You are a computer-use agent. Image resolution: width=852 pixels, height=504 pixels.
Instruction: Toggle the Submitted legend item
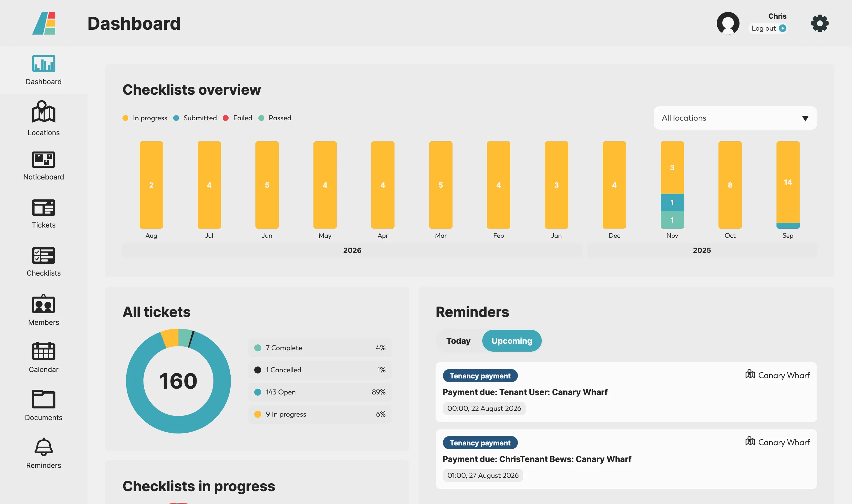pyautogui.click(x=195, y=118)
